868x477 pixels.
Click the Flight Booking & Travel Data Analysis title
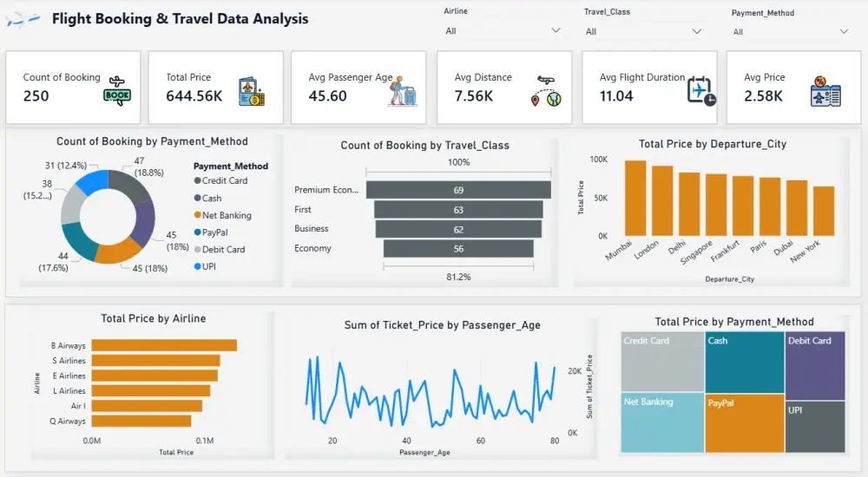180,19
